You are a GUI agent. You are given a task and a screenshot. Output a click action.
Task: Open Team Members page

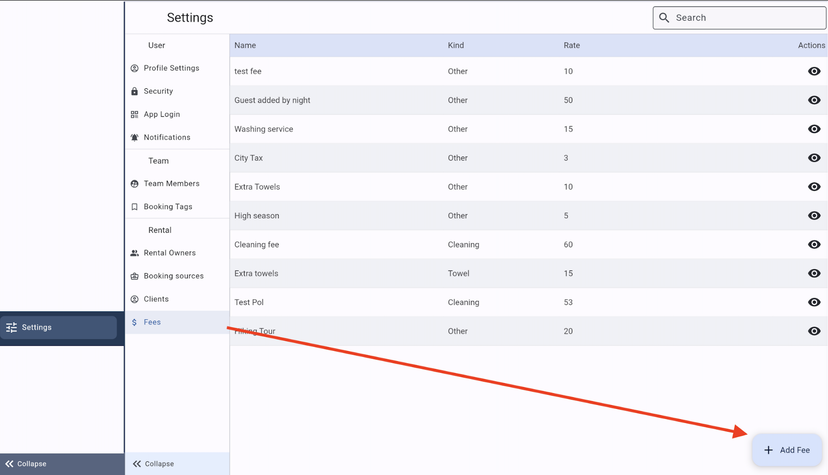pyautogui.click(x=177, y=184)
